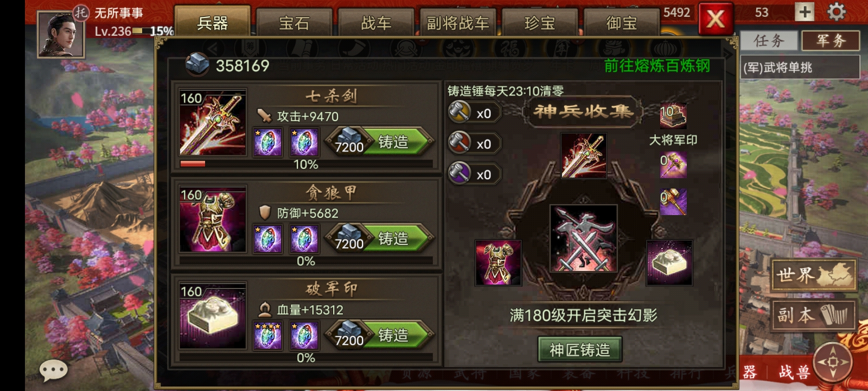Viewport: 868px width, 391px height.
Task: Open the 七杀剑 sword icon in the list
Action: (x=213, y=122)
